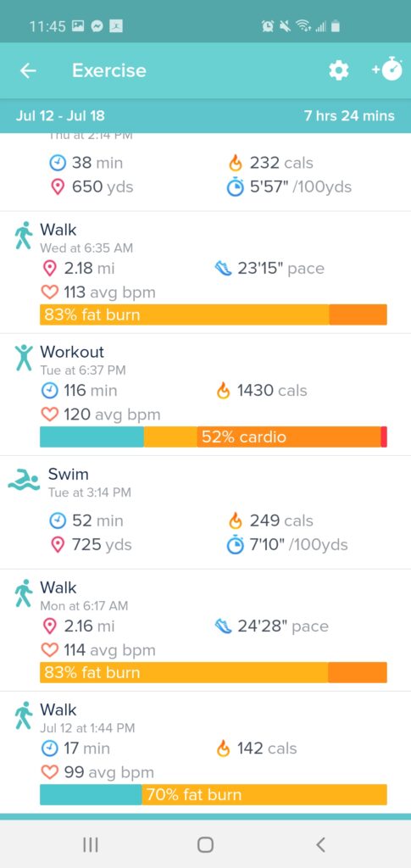This screenshot has height=868, width=411.
Task: Tap shoe icon next to 23'15" pace
Action: pos(223,269)
